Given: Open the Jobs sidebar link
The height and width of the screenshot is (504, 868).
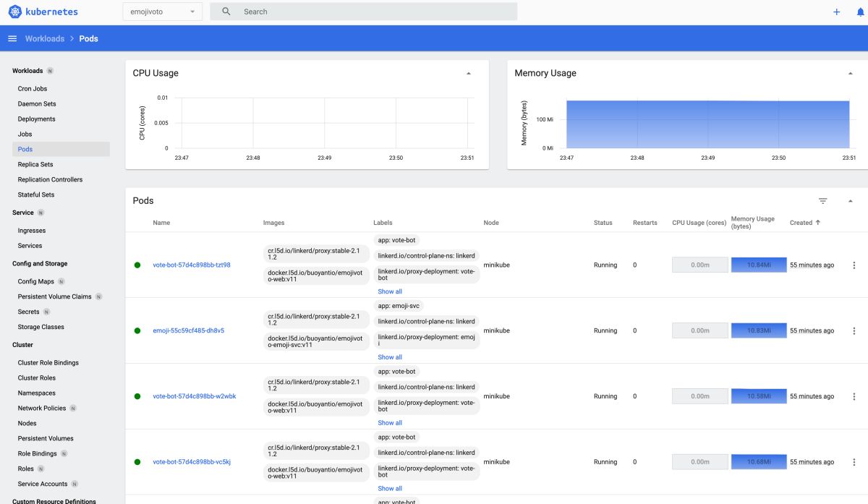Looking at the screenshot, I should click(25, 134).
